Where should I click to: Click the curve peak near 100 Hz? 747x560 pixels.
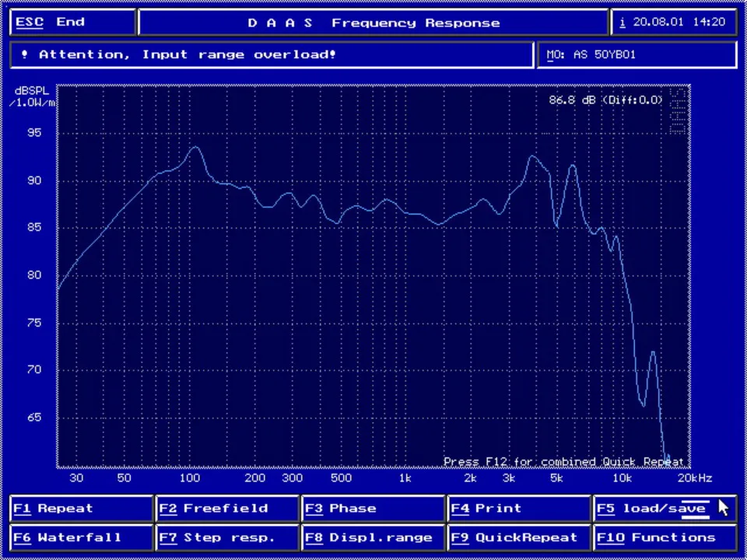click(195, 148)
